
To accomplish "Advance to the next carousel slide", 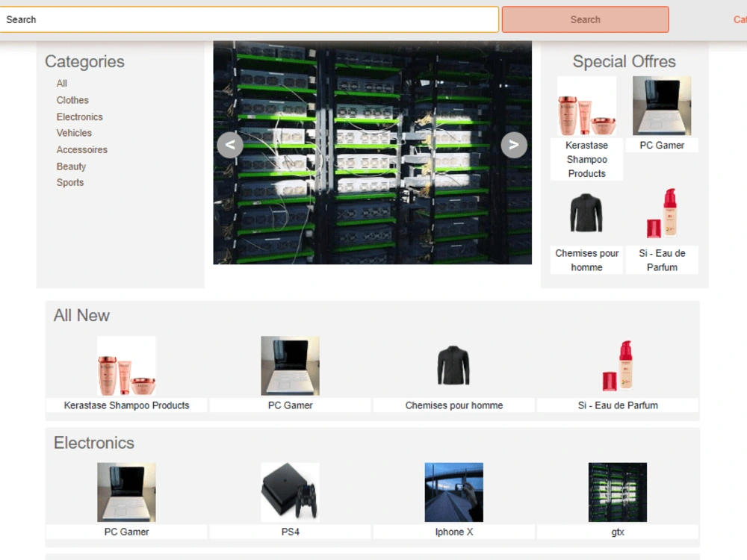I will [514, 145].
